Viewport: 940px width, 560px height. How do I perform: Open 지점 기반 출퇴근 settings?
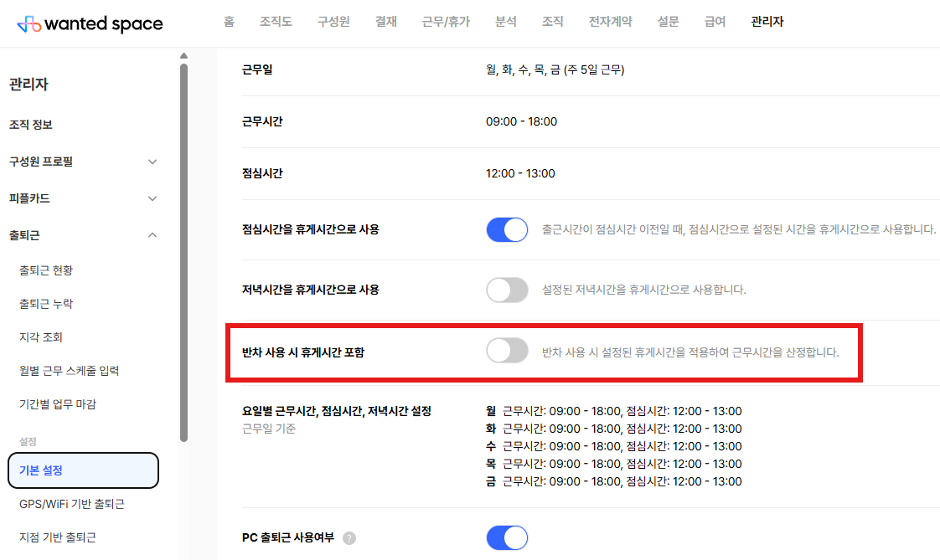pyautogui.click(x=58, y=537)
